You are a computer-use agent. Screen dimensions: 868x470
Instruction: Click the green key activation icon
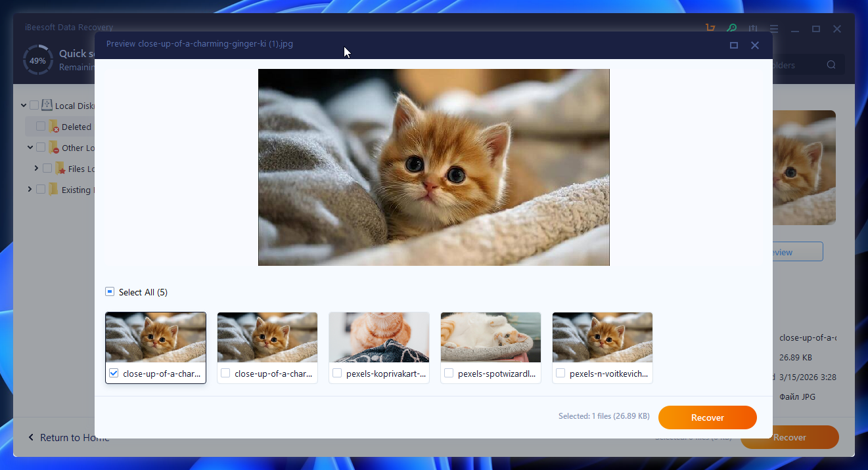pyautogui.click(x=731, y=28)
